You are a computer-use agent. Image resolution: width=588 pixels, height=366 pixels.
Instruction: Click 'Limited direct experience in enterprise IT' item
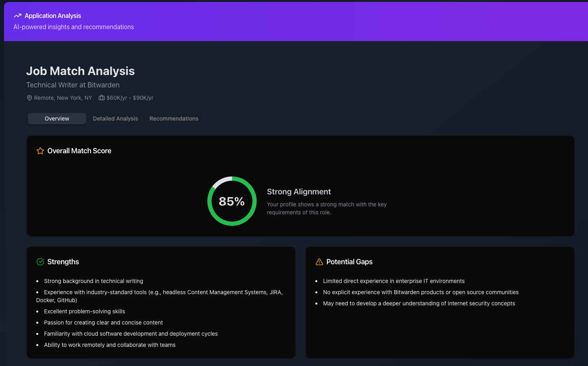(x=394, y=281)
